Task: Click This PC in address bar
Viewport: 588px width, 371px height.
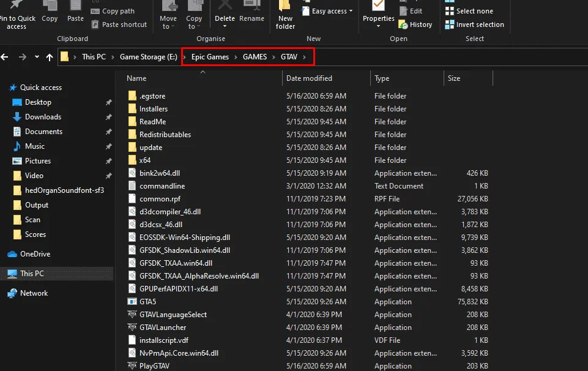Action: tap(94, 57)
